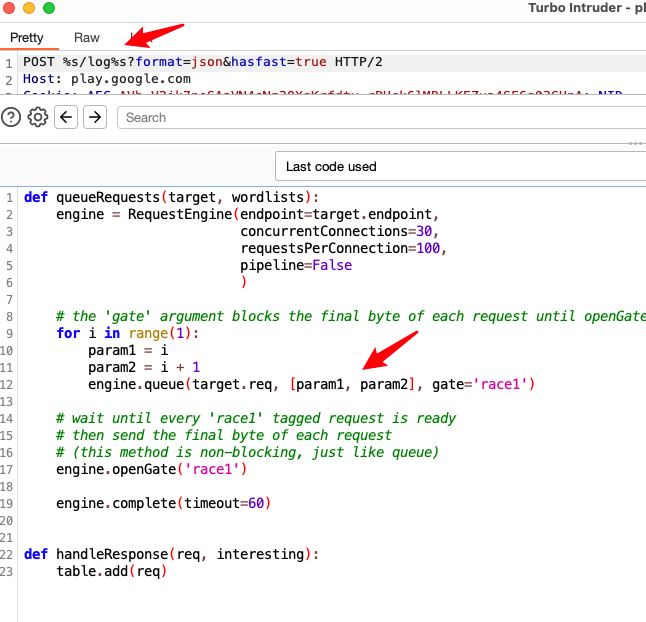Switch to the Pretty tab
This screenshot has width=646, height=622.
pos(27,37)
